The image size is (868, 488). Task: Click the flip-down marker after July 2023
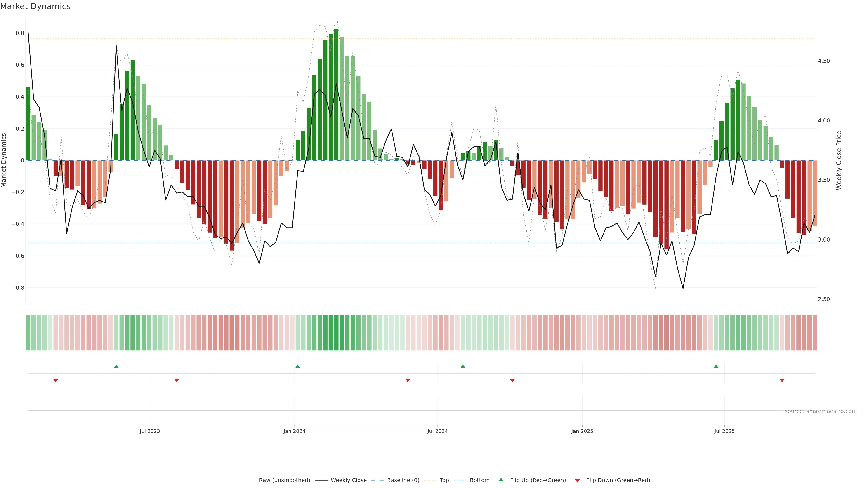(x=177, y=380)
